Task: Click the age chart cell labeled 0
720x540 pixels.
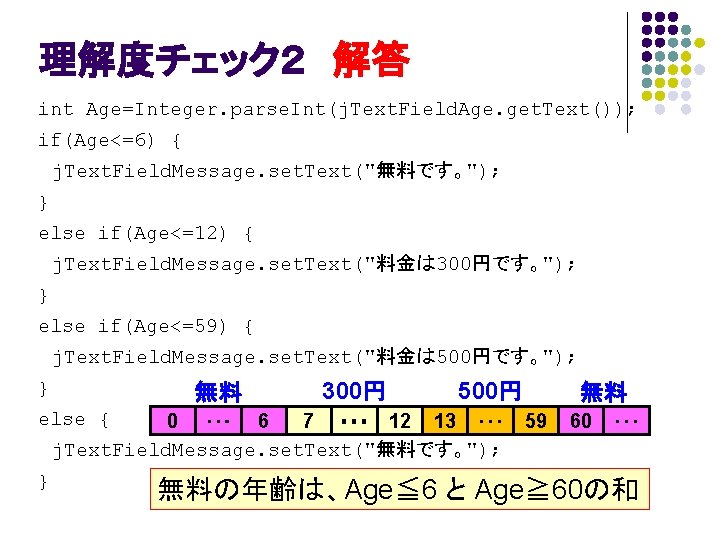Action: tap(173, 421)
